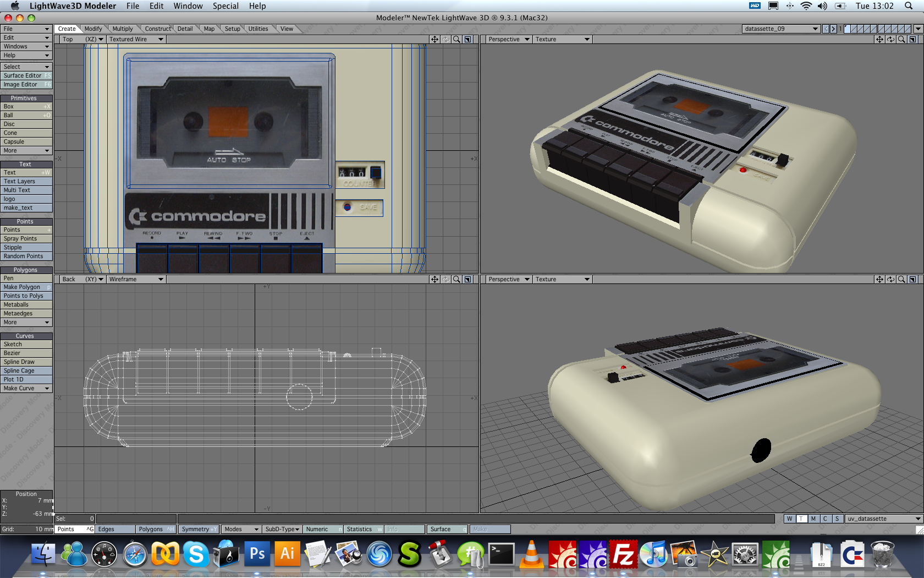Screen dimensions: 924x578
Task: Open the Utilities tab
Action: (258, 29)
